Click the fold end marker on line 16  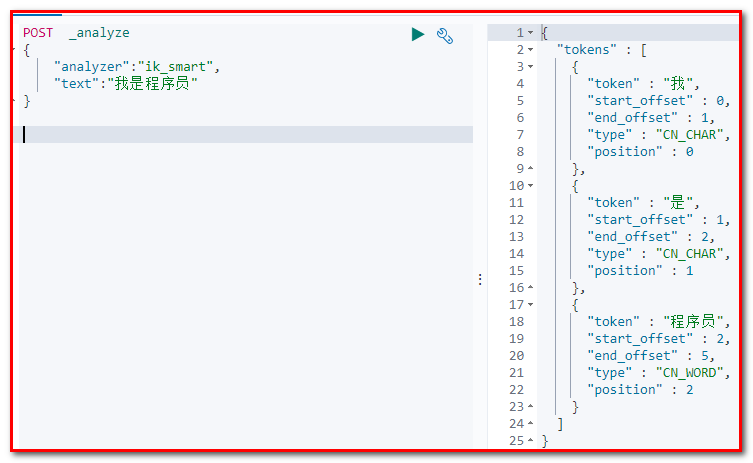[530, 288]
